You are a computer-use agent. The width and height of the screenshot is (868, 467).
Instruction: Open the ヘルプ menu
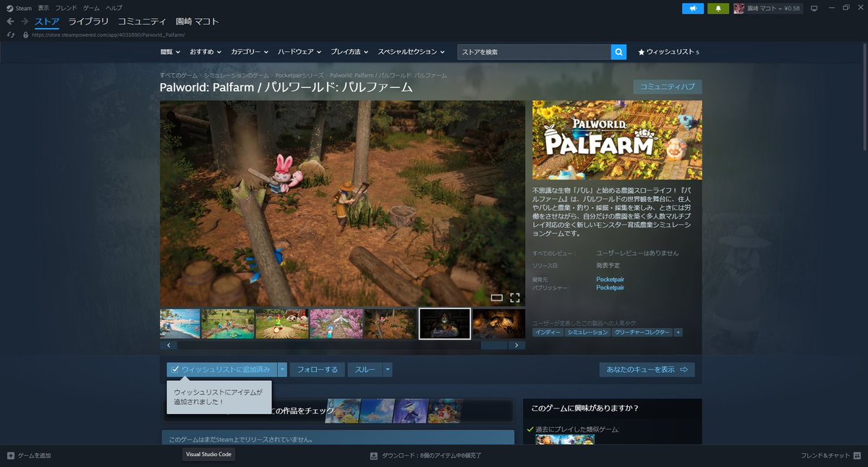[114, 8]
